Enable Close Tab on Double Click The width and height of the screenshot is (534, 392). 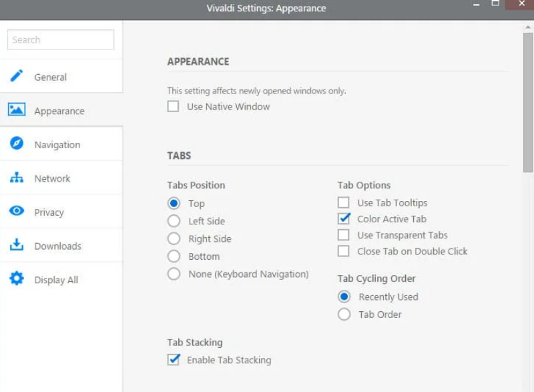click(343, 251)
